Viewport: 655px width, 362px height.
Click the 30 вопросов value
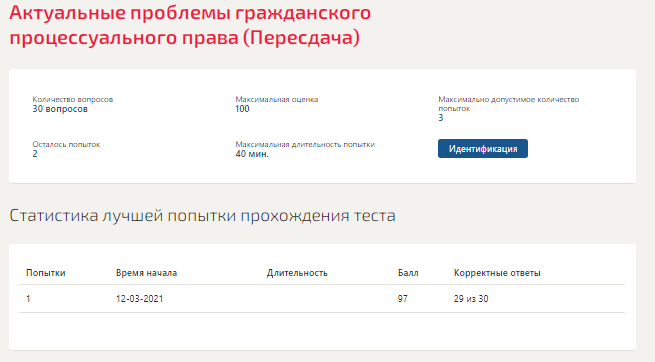tap(60, 109)
